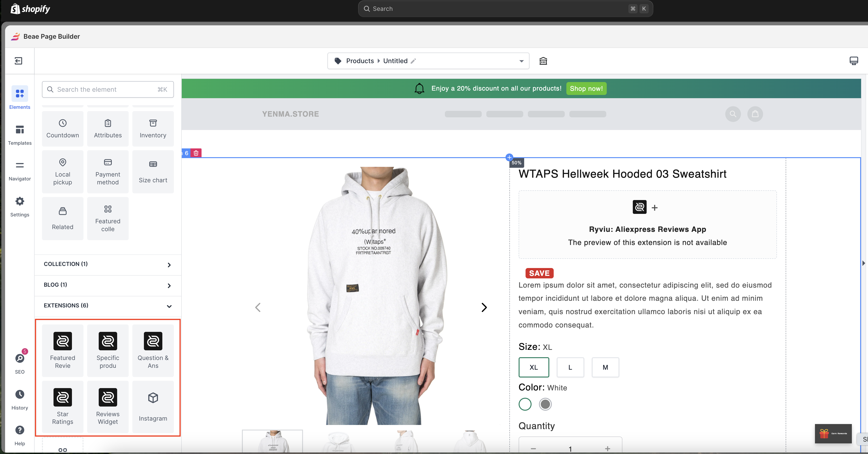Open the History panel

(x=20, y=399)
